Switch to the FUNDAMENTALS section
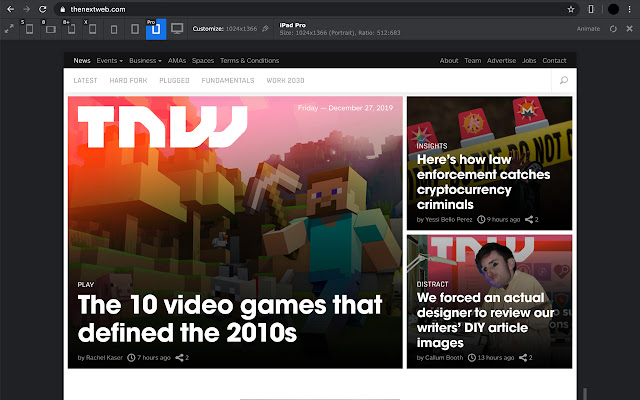This screenshot has height=400, width=640. (x=228, y=80)
